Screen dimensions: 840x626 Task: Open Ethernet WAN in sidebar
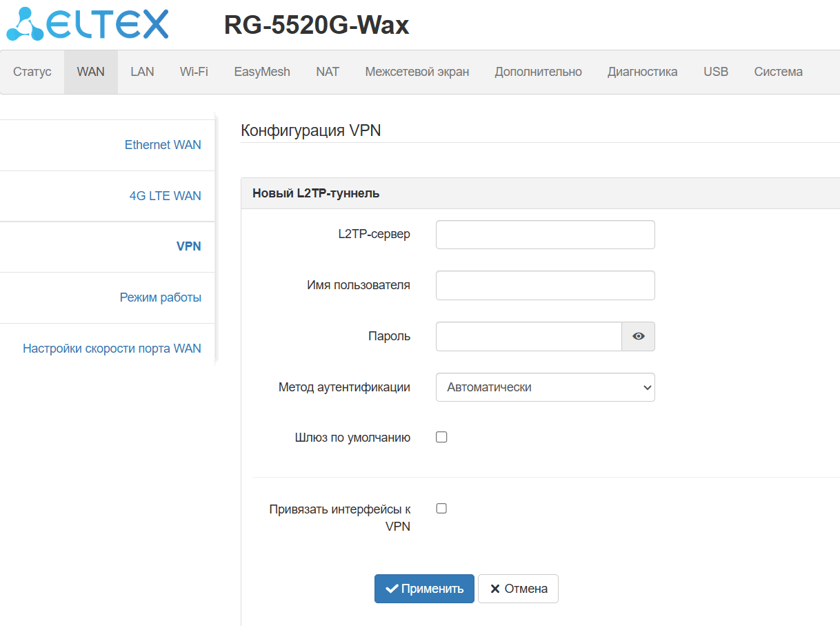pos(163,145)
